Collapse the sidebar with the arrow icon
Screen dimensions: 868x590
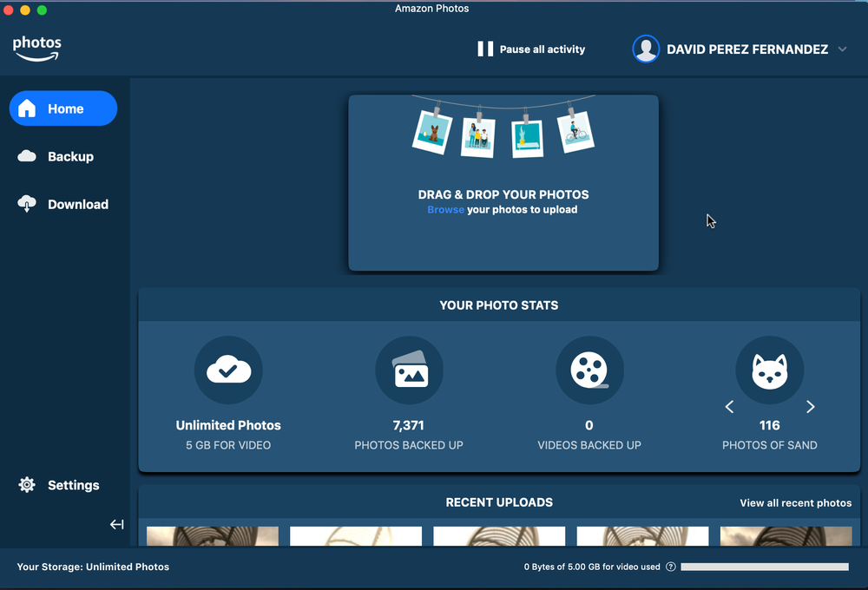(x=116, y=524)
